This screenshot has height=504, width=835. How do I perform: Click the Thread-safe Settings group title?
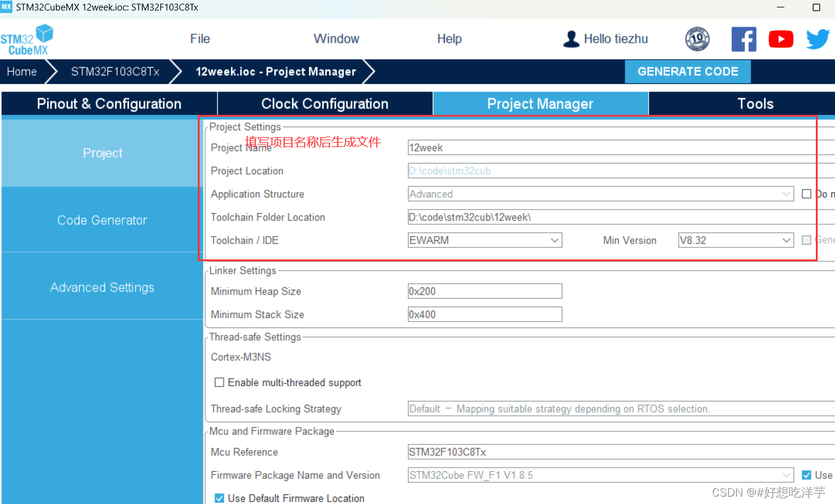pos(255,337)
